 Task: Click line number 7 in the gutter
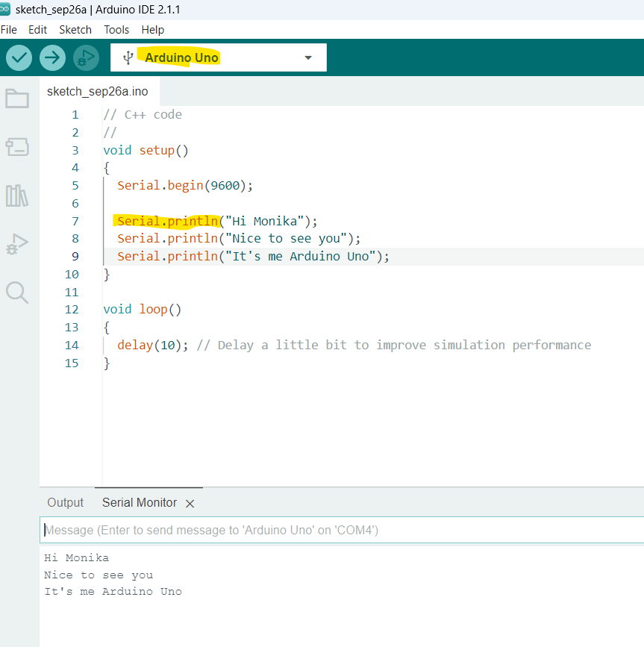point(75,222)
